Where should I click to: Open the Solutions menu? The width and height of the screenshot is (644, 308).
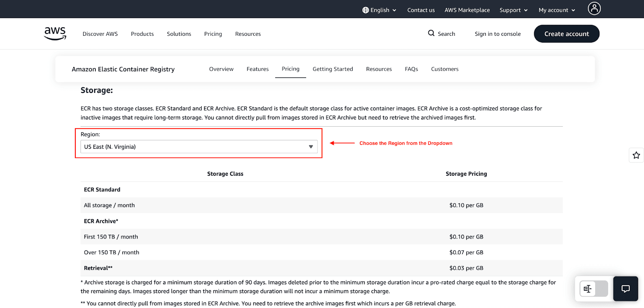pos(179,34)
